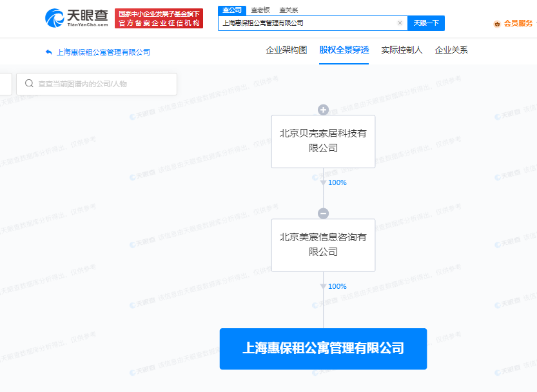Click the 天眼一下 search button
Image resolution: width=537 pixels, height=392 pixels.
[426, 23]
